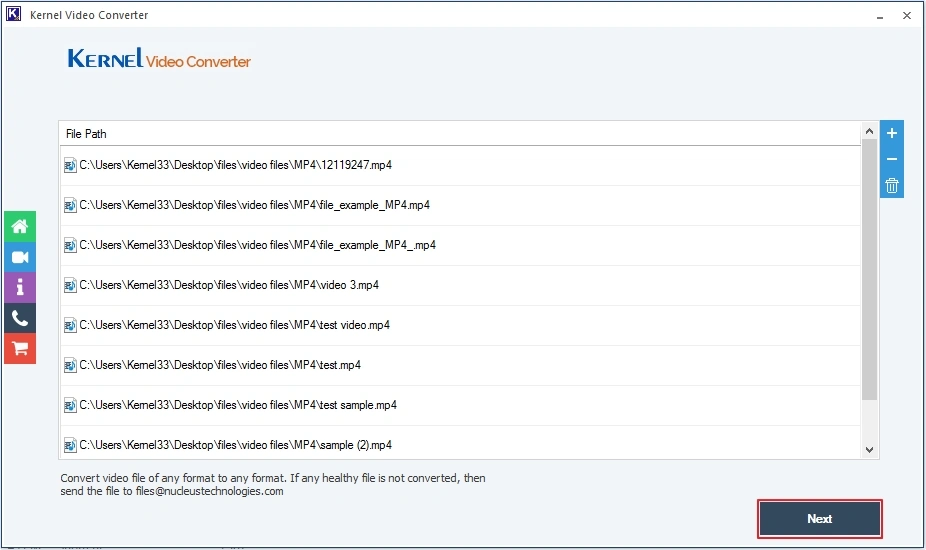The image size is (926, 550).
Task: Click the green Home sidebar icon
Action: [x=20, y=226]
